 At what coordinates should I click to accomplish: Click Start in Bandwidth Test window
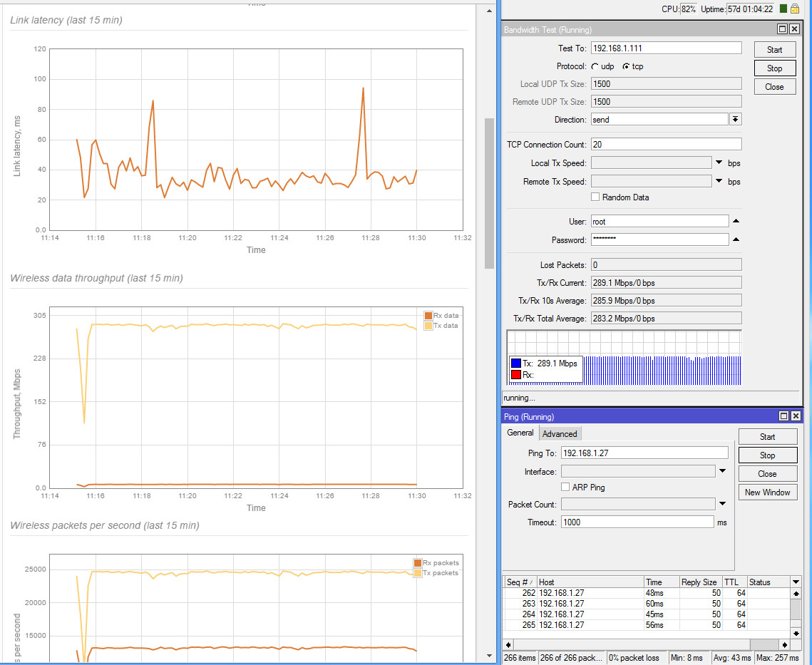[x=775, y=50]
